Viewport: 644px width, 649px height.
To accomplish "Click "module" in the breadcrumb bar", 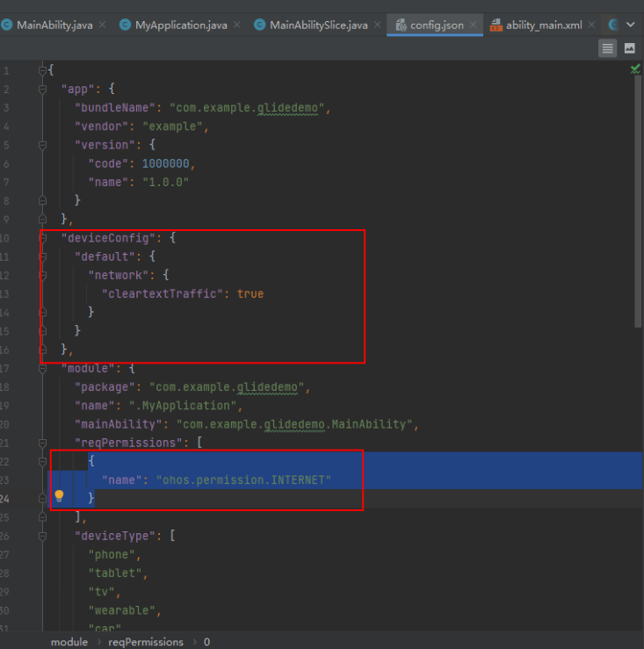I will tap(69, 642).
